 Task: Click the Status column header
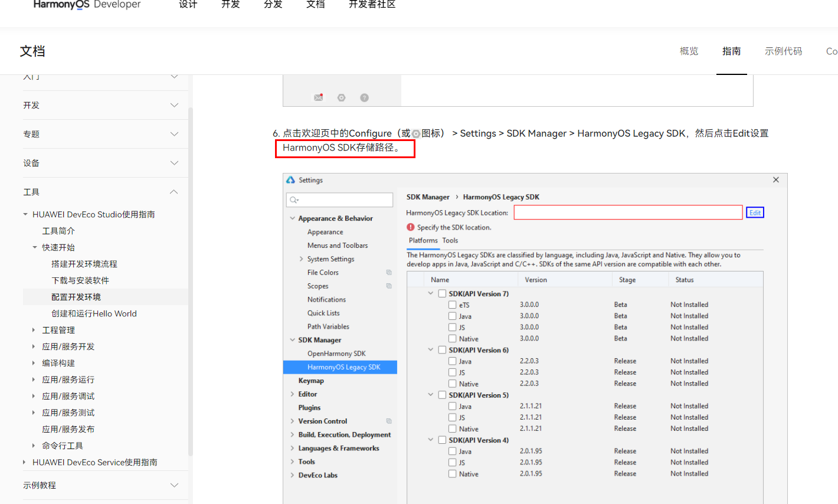(x=685, y=280)
